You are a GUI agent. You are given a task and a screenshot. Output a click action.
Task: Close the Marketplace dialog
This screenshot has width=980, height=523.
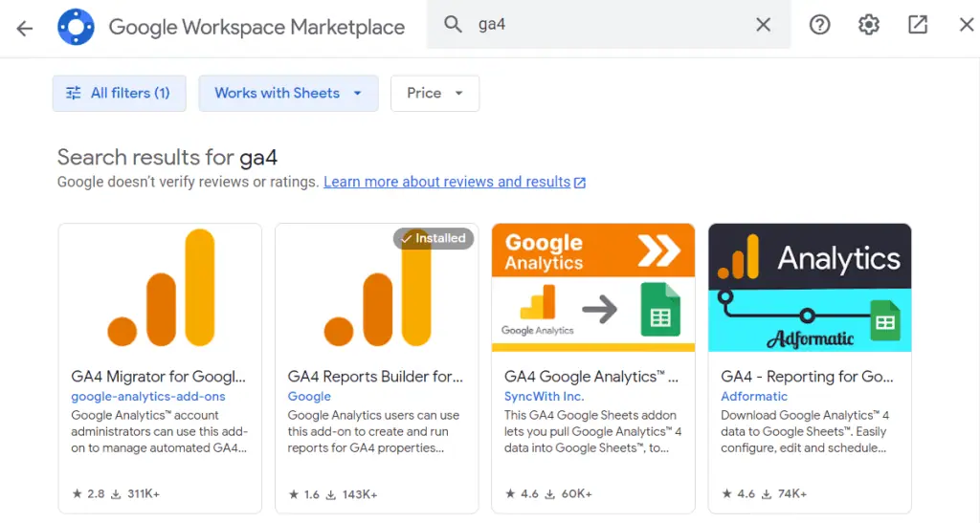[x=967, y=25]
